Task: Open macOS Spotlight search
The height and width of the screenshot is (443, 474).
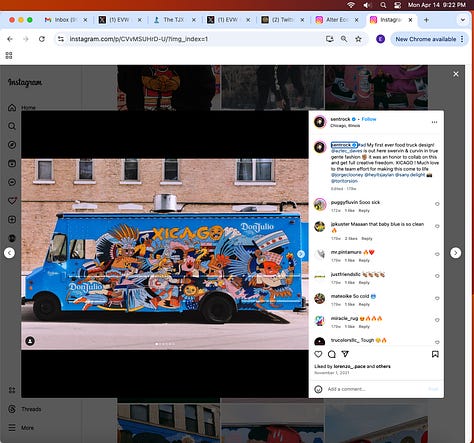Action: click(383, 5)
